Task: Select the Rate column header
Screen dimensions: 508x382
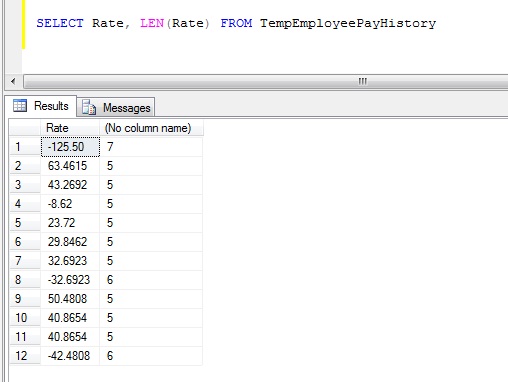Action: pyautogui.click(x=70, y=128)
